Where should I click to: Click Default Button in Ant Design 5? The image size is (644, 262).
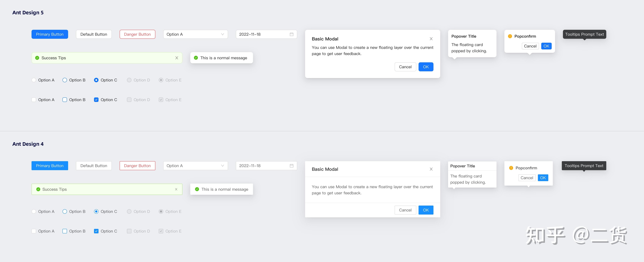94,34
